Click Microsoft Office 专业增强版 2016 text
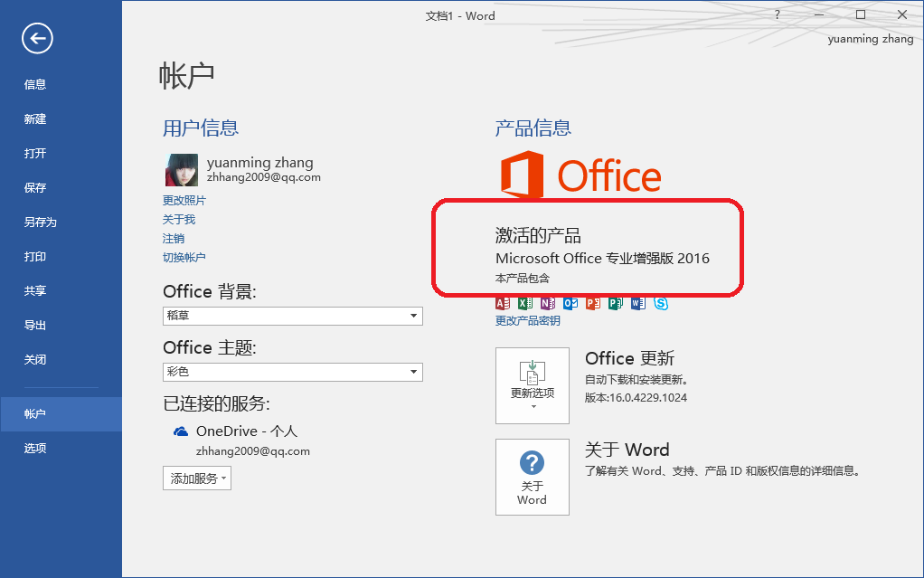Image resolution: width=924 pixels, height=578 pixels. pyautogui.click(x=602, y=259)
